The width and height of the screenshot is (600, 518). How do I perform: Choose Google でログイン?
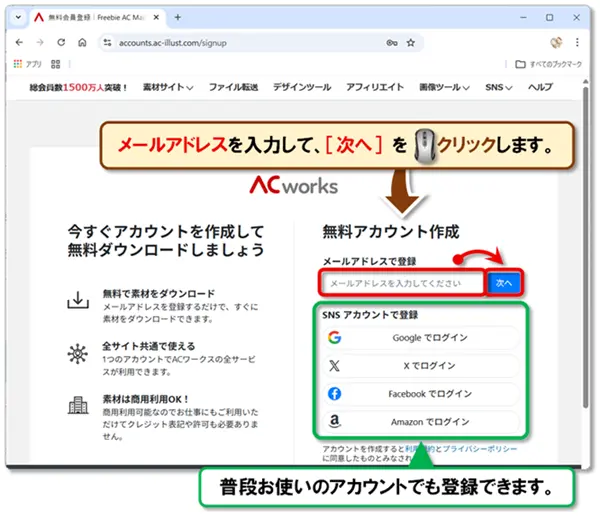tap(421, 337)
